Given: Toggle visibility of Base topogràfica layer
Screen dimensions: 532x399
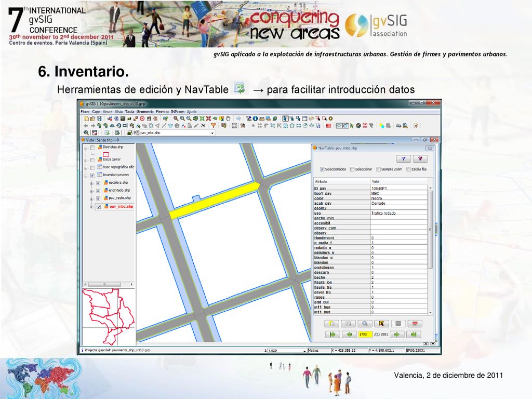Looking at the screenshot, I should click(92, 167).
